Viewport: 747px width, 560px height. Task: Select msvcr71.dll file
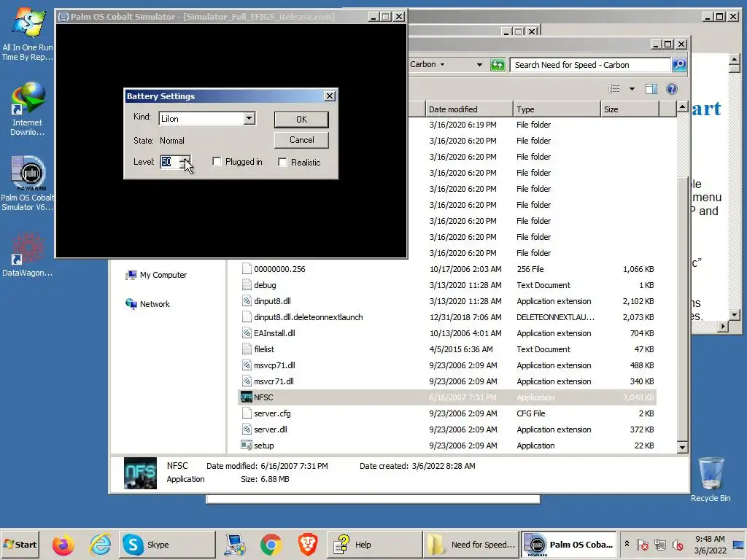pos(274,381)
